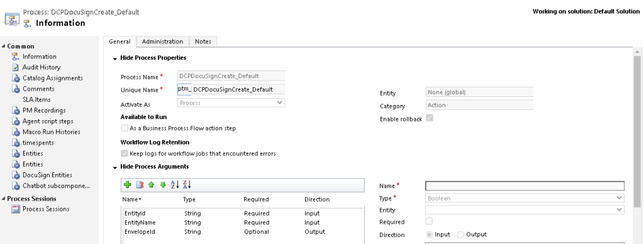Toggle Business Process Flow action step checkbox
This screenshot has height=244, width=644.
(x=125, y=128)
